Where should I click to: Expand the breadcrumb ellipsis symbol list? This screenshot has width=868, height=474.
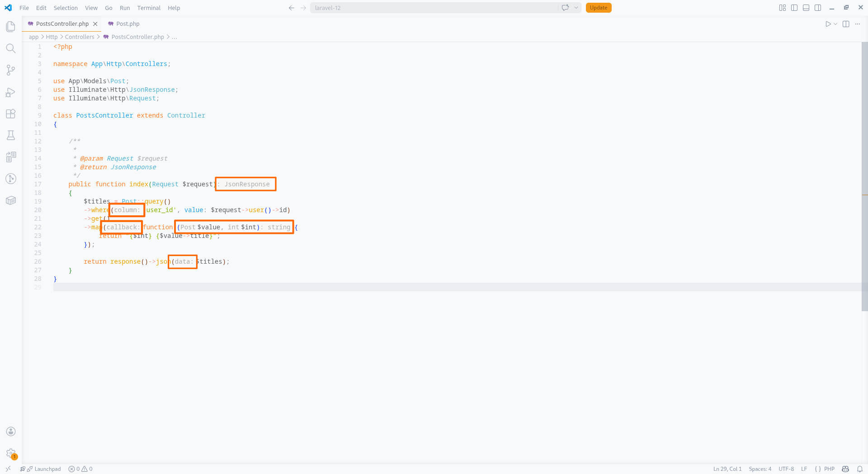175,37
